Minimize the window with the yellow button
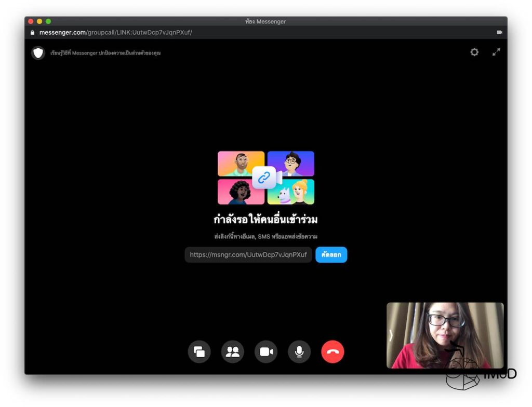Screen dimensions: 532x407 coord(39,21)
